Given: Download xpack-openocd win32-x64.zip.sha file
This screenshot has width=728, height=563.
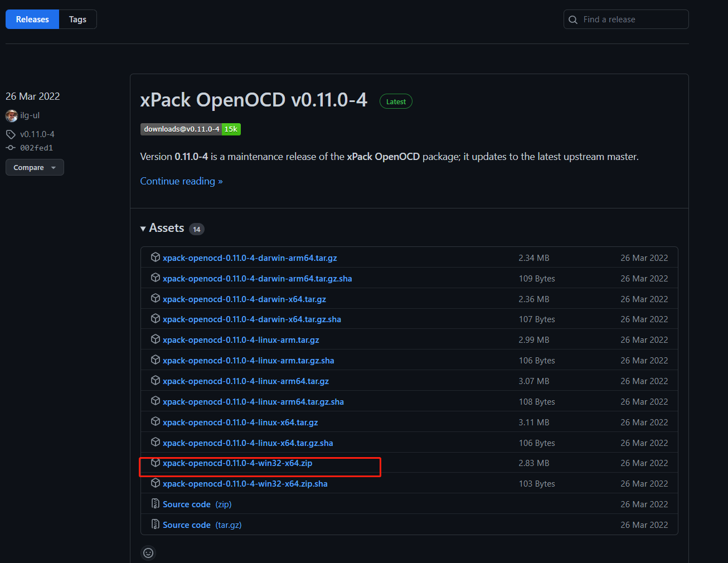Looking at the screenshot, I should [x=245, y=484].
